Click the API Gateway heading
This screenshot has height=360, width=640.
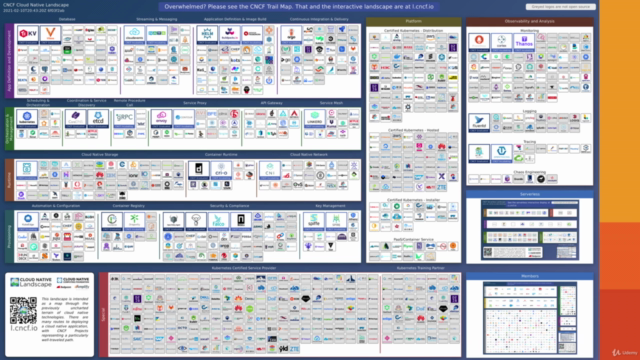[x=271, y=103]
